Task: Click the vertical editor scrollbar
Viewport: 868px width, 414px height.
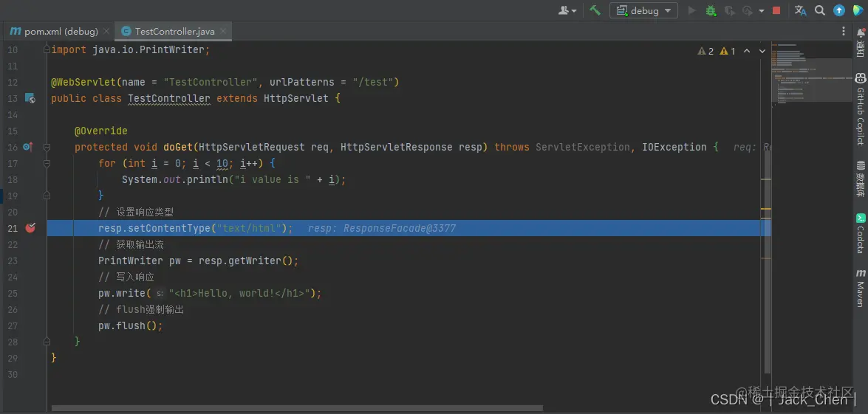Action: 768,263
